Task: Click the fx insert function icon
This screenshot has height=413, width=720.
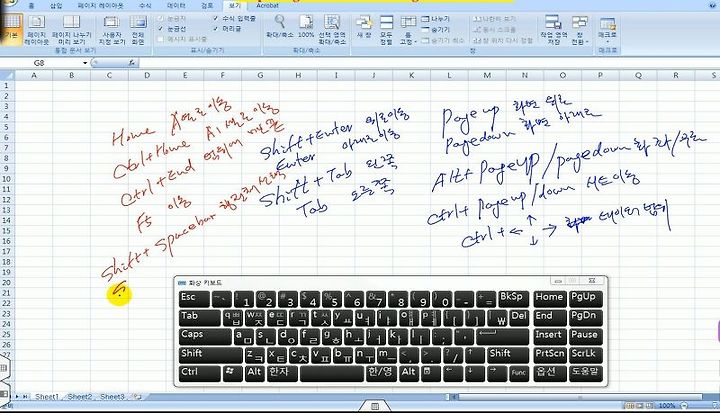Action: click(132, 63)
